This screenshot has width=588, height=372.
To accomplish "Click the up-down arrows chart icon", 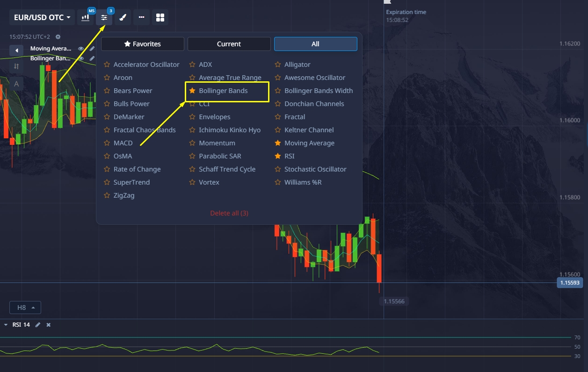I will (x=16, y=66).
